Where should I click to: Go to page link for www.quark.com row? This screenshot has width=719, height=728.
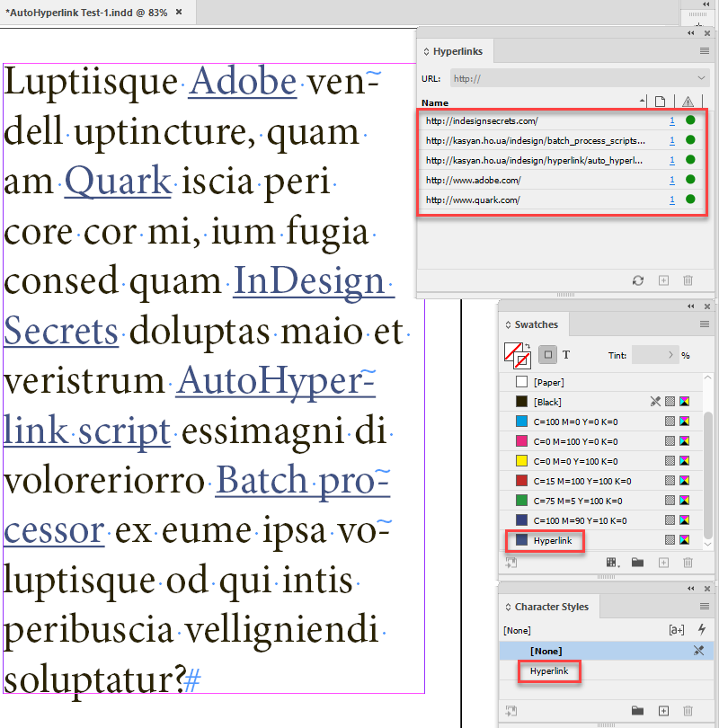(x=671, y=200)
